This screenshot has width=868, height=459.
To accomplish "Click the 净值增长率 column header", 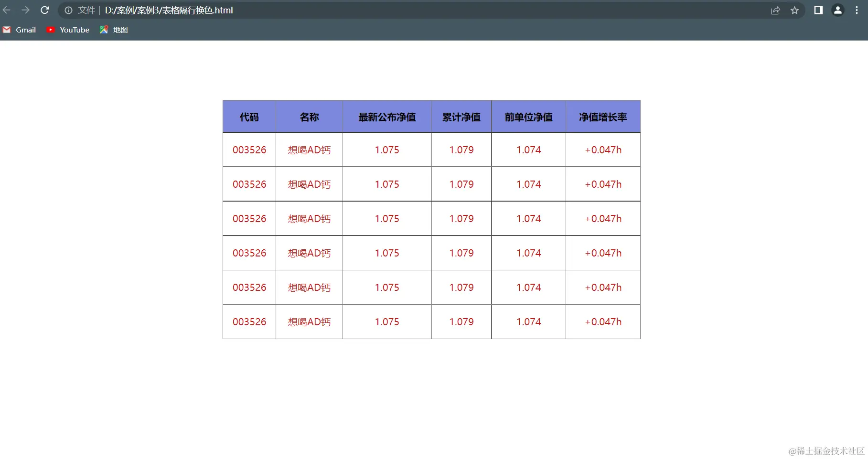I will pos(603,117).
